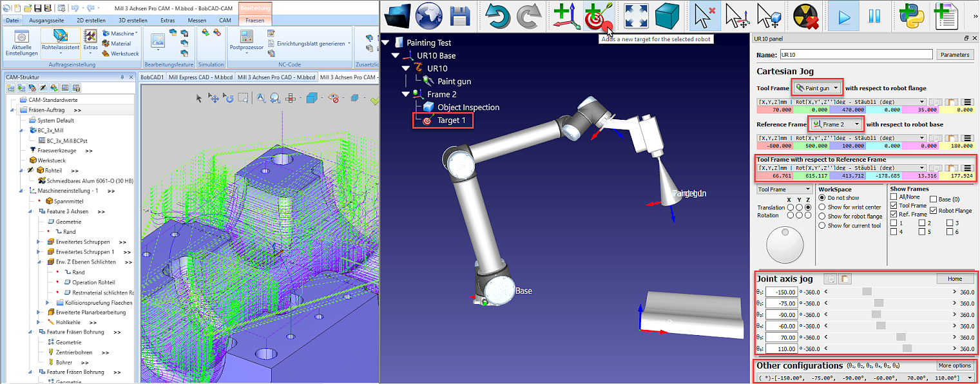The image size is (980, 384).
Task: Open the Reference Frame dropdown showing Frame 2
Action: [836, 124]
